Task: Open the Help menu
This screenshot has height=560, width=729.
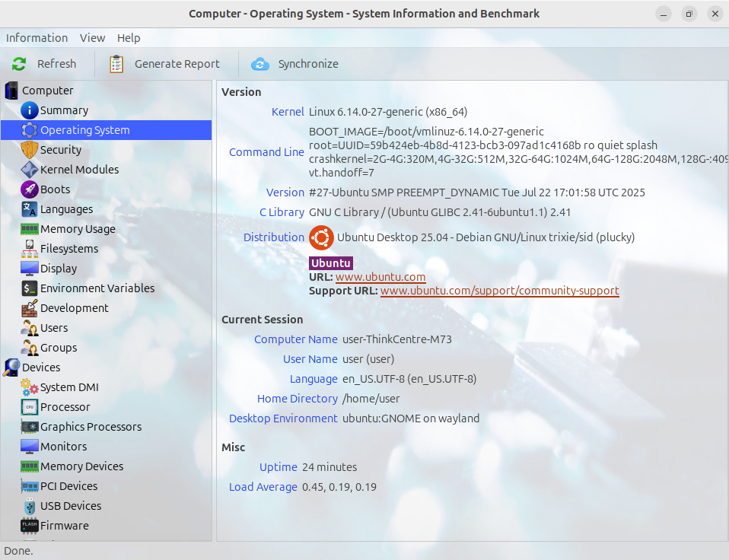Action: pyautogui.click(x=129, y=37)
